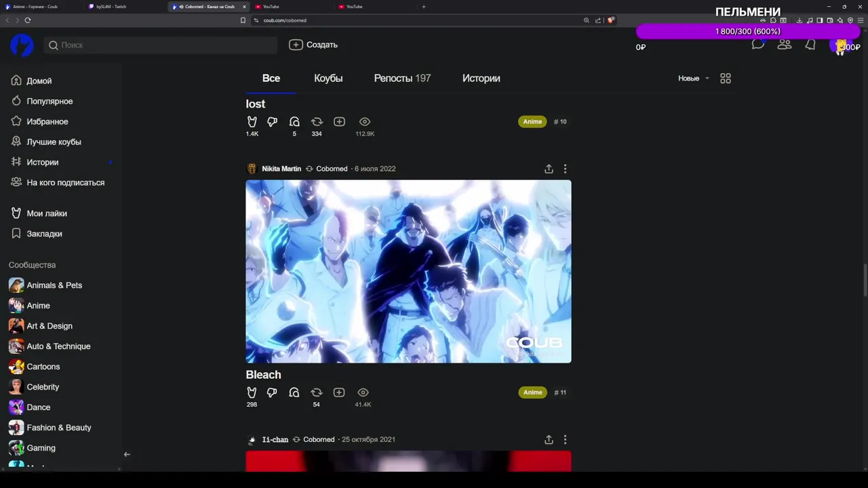Open Dance community

30,407
